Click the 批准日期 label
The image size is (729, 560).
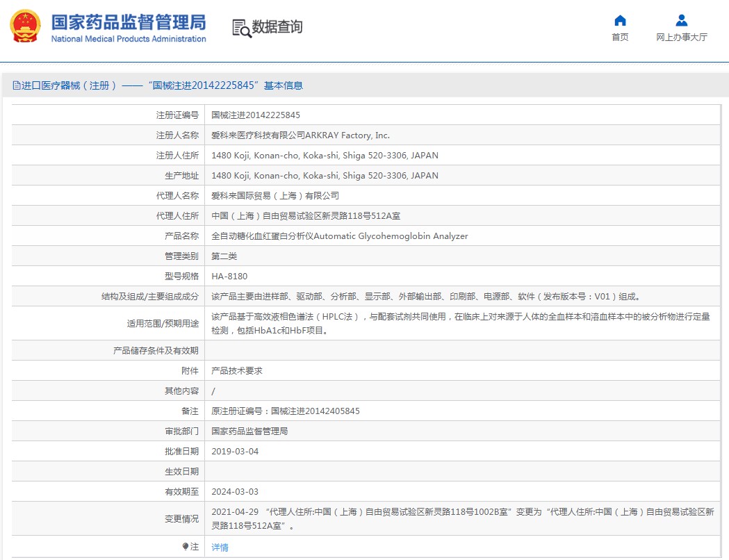pos(181,451)
